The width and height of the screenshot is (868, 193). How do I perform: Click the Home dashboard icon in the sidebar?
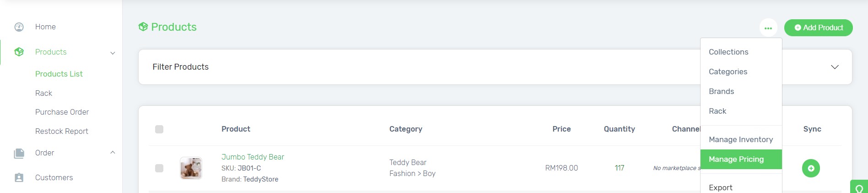pos(19,27)
